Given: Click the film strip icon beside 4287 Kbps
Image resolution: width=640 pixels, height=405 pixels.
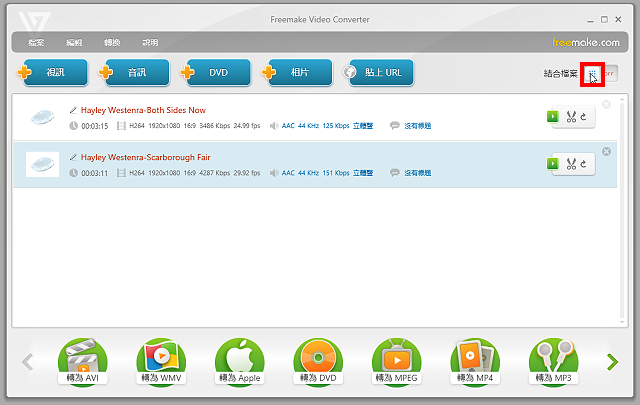Looking at the screenshot, I should [121, 173].
